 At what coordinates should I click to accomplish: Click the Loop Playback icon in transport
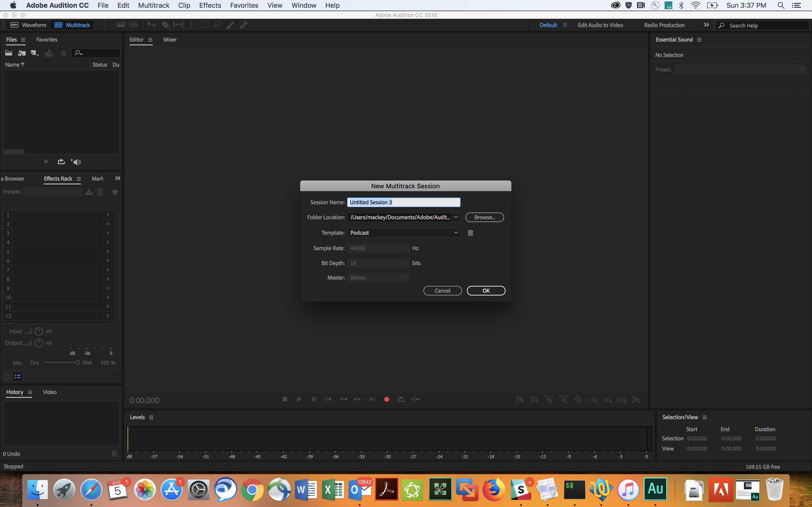(x=401, y=399)
